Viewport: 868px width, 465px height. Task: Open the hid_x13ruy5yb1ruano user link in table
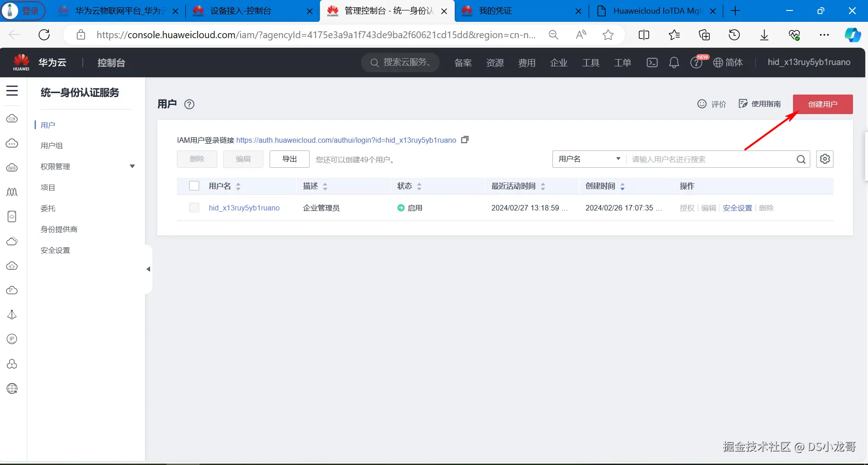[x=244, y=208]
